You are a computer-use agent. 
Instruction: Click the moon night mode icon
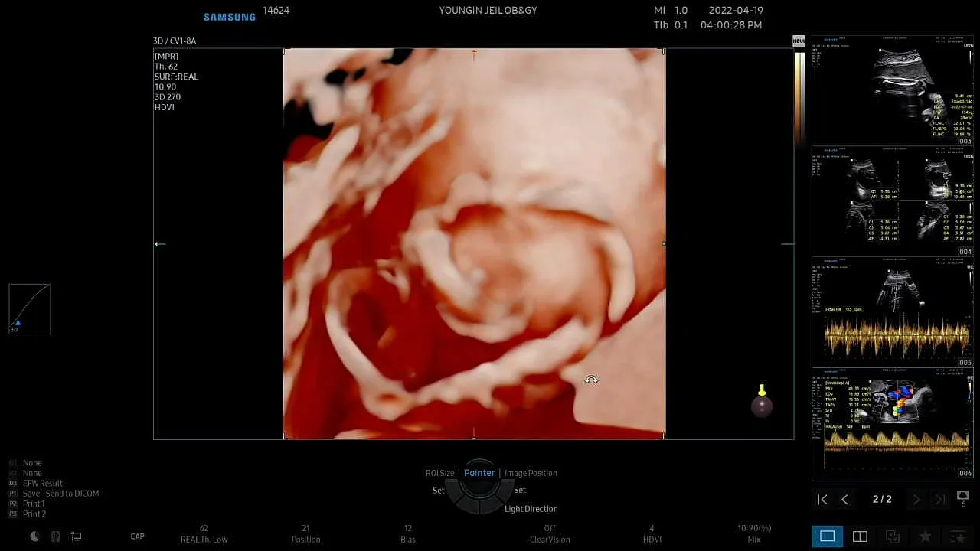tap(34, 536)
